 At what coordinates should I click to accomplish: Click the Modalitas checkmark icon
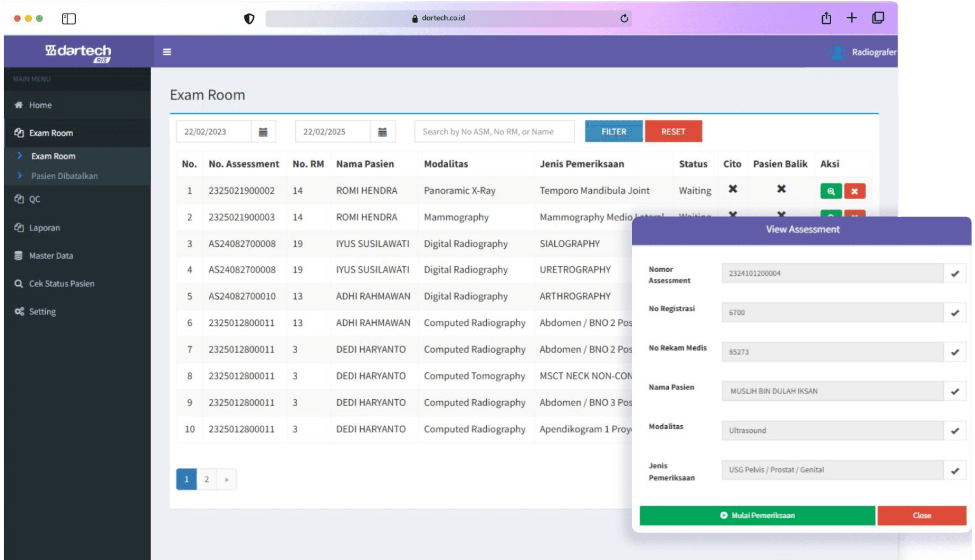[x=955, y=431]
